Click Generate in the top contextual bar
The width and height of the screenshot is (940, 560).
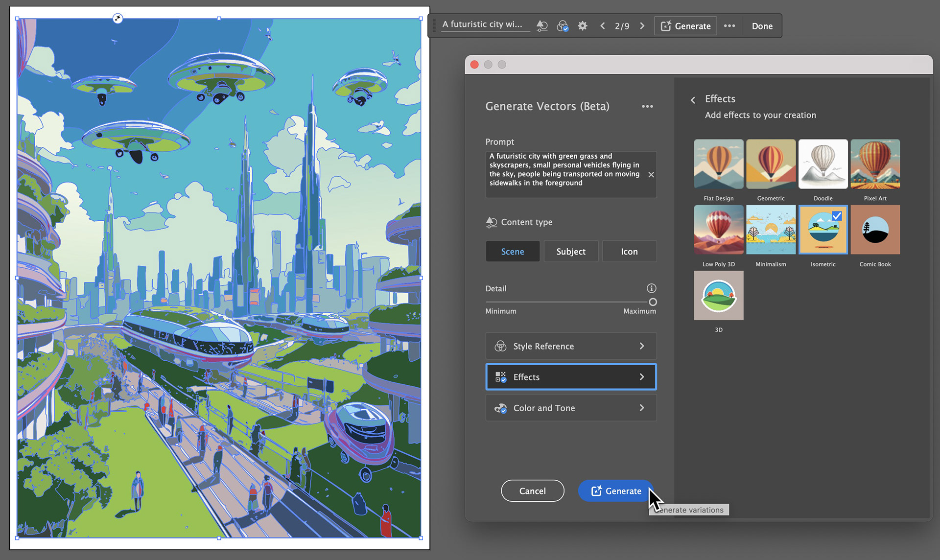point(685,26)
